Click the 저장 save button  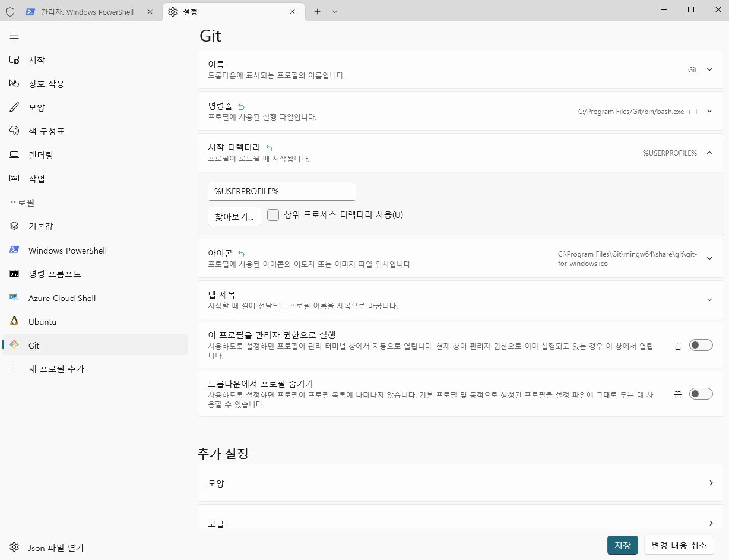coord(622,545)
